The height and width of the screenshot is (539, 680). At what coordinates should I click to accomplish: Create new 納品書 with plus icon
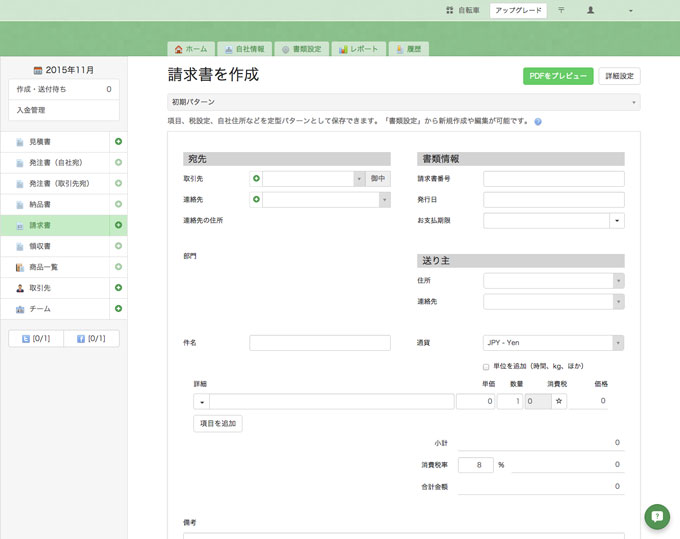[118, 204]
